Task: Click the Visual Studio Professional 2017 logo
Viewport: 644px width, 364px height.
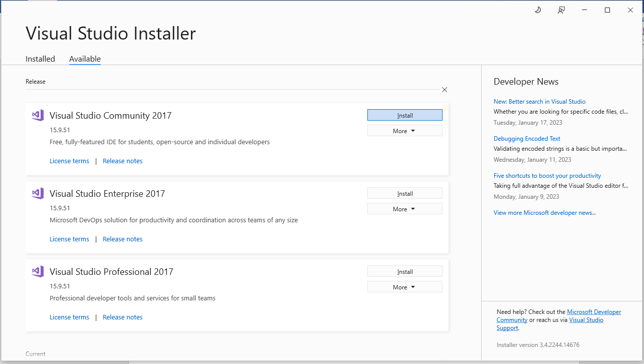Action: point(38,271)
